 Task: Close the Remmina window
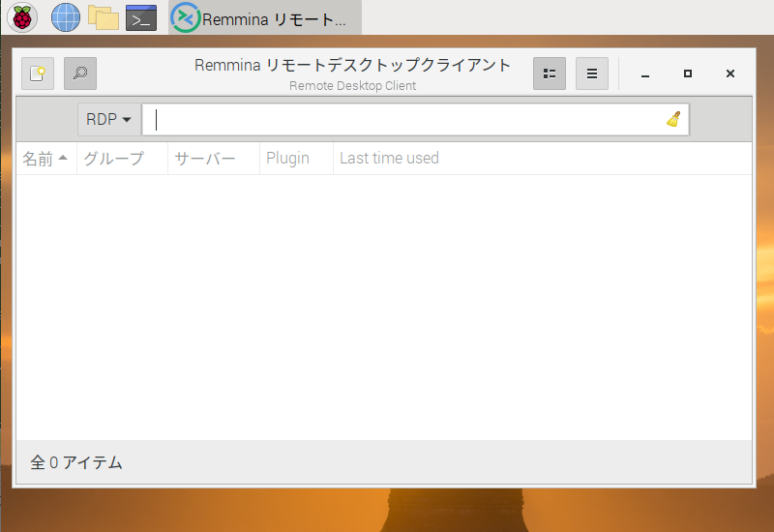point(730,74)
